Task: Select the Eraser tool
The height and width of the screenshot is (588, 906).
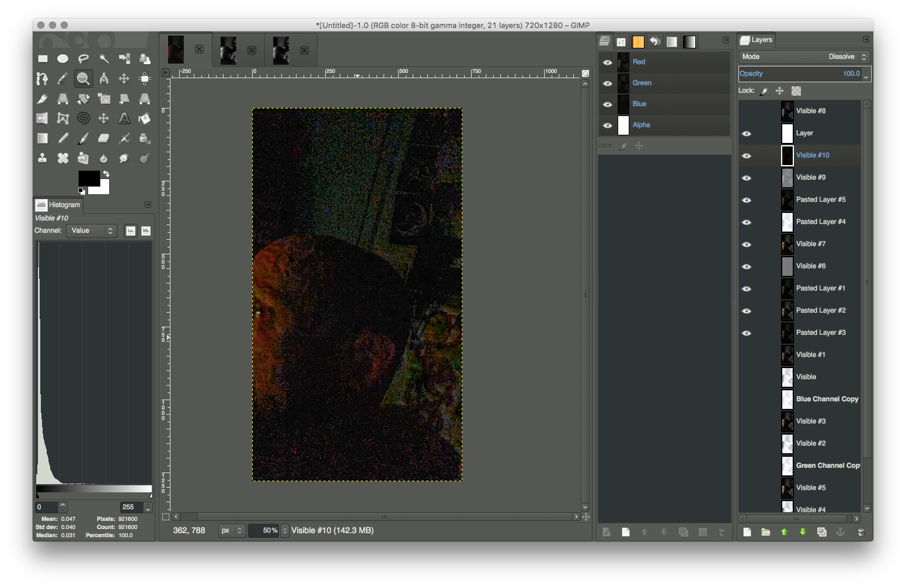Action: point(104,138)
